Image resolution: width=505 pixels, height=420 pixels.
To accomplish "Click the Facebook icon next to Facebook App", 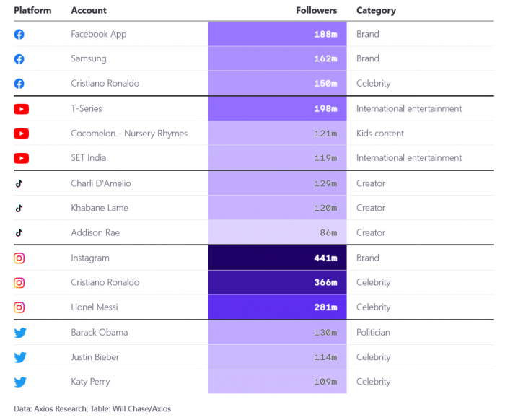I will tap(19, 34).
